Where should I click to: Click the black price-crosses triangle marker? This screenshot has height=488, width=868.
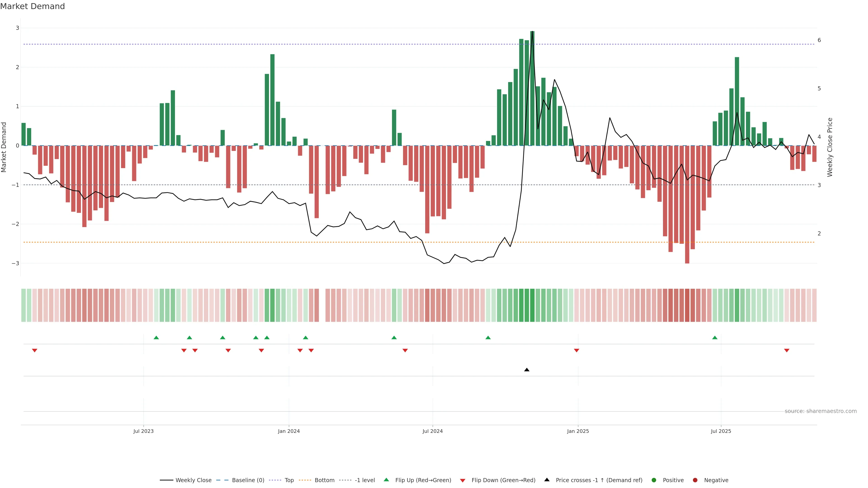point(527,370)
